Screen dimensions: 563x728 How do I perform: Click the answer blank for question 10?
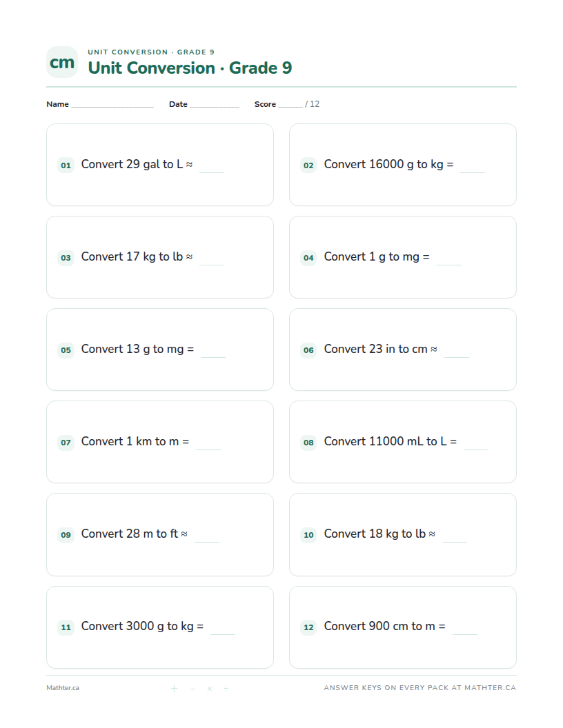click(455, 540)
